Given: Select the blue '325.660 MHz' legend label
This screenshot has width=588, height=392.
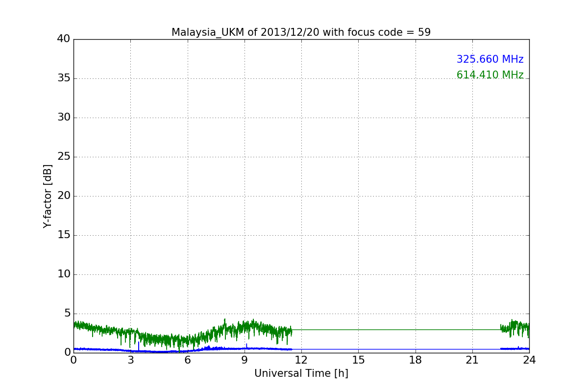Looking at the screenshot, I should pyautogui.click(x=490, y=59).
